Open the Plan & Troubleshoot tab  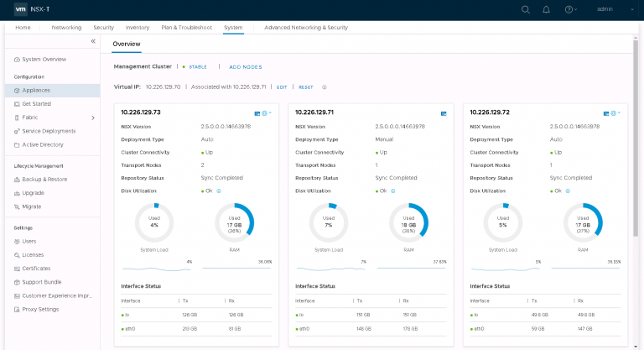186,28
